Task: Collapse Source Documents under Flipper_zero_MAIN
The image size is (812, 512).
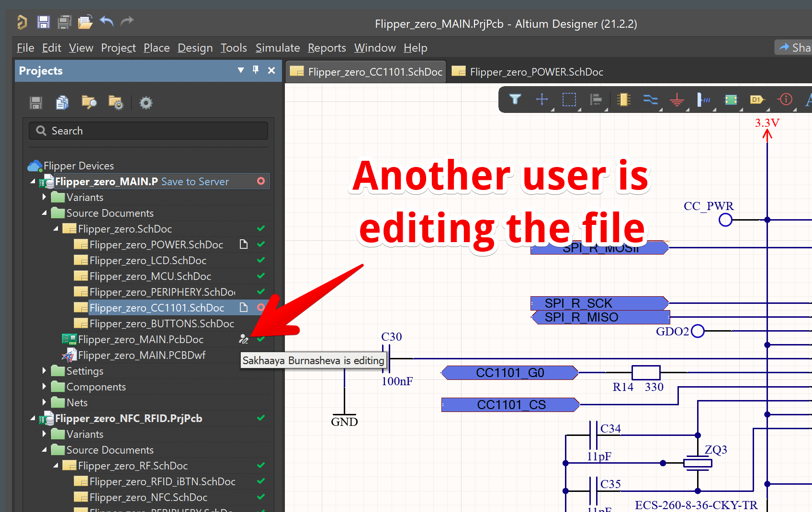Action: click(x=44, y=213)
